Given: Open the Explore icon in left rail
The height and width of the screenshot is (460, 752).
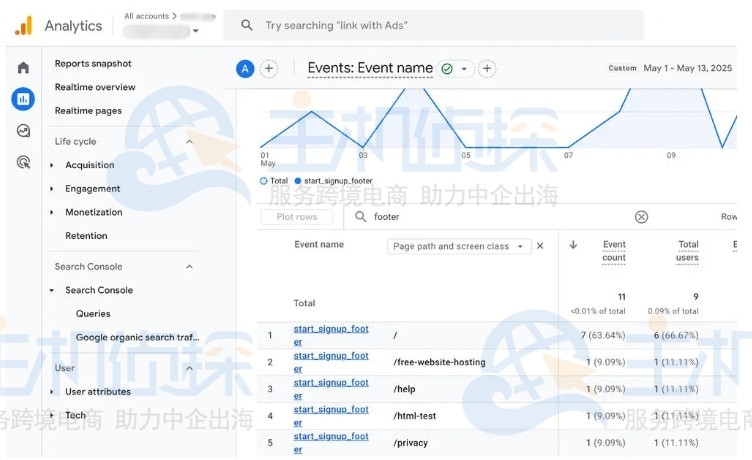Looking at the screenshot, I should (x=23, y=130).
